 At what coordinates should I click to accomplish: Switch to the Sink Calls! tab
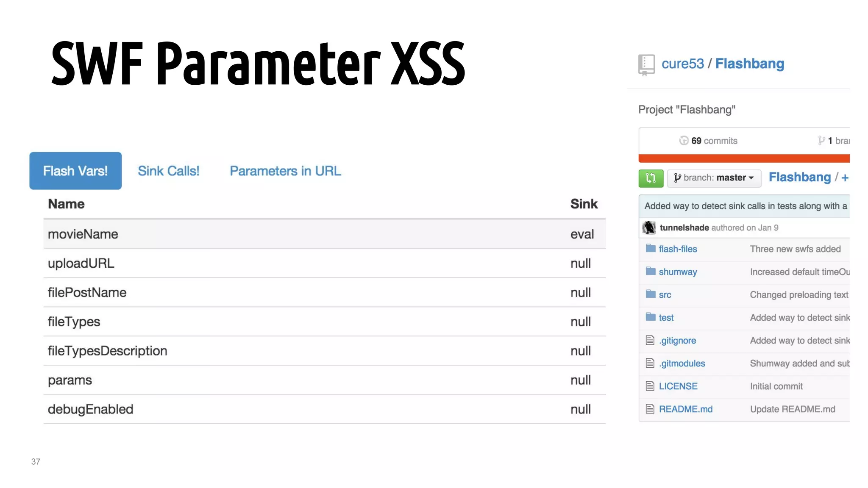[x=168, y=171]
